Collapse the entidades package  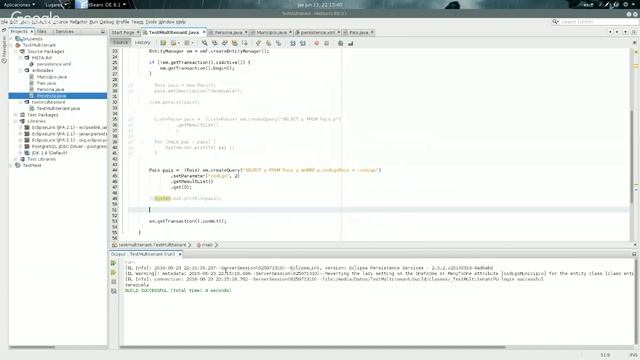pyautogui.click(x=21, y=70)
